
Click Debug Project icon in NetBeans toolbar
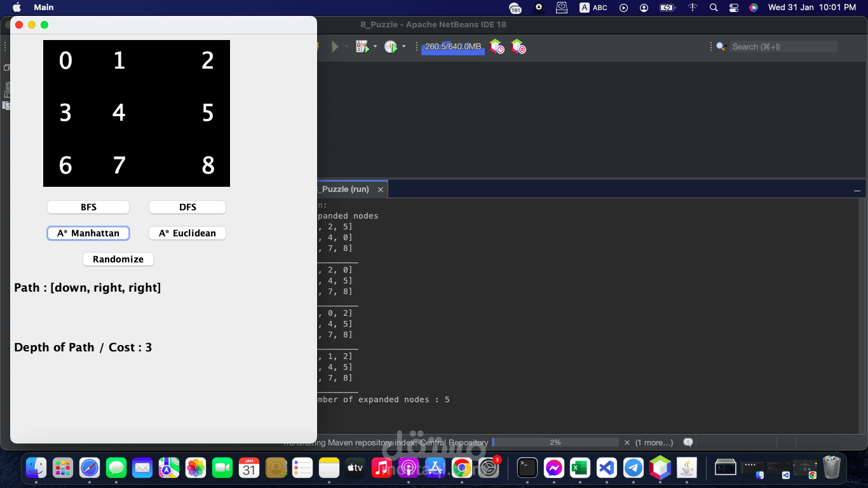coord(362,46)
